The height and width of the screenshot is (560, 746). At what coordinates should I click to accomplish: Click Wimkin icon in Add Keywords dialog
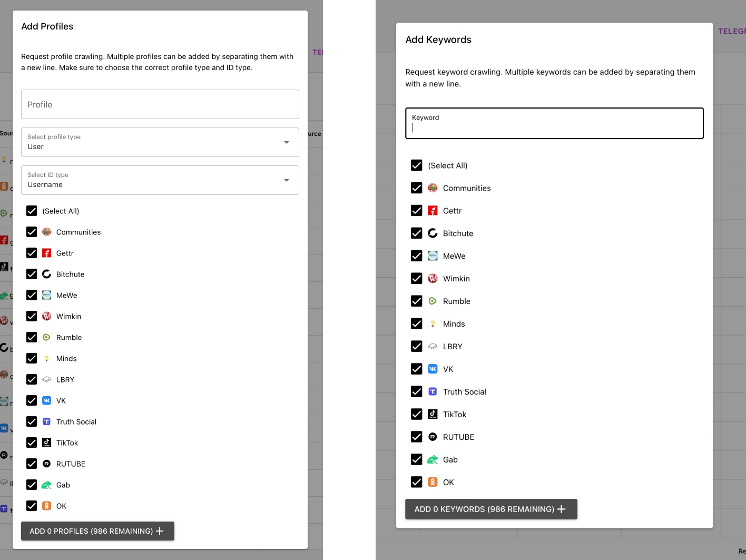pyautogui.click(x=433, y=278)
